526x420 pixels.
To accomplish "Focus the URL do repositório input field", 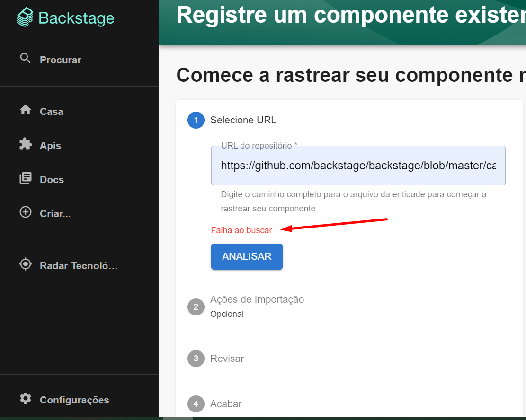I will click(358, 165).
